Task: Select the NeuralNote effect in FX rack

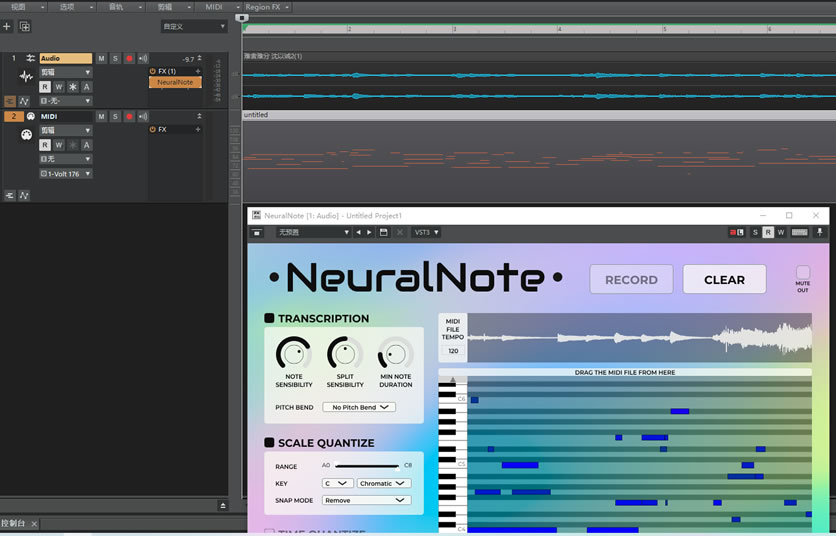Action: click(175, 82)
